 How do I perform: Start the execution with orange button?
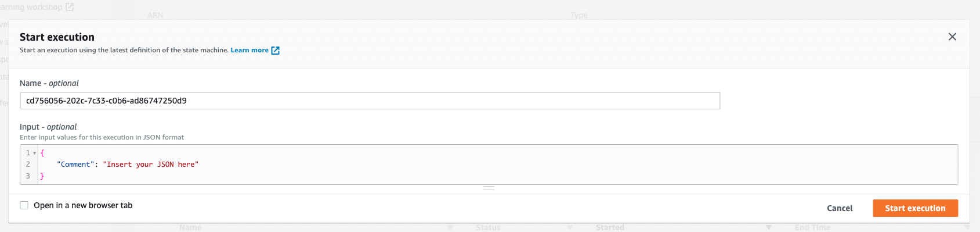[915, 208]
